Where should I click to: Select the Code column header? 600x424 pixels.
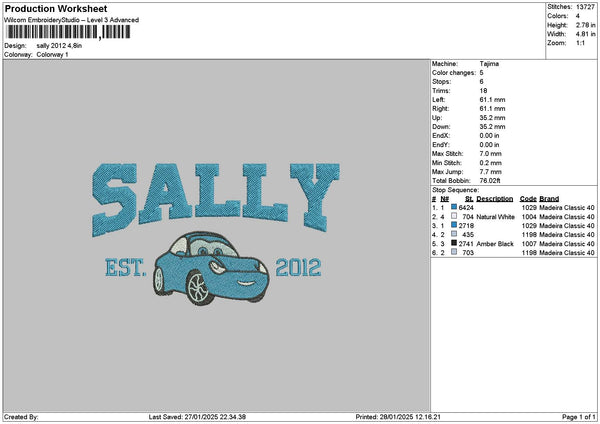click(528, 199)
